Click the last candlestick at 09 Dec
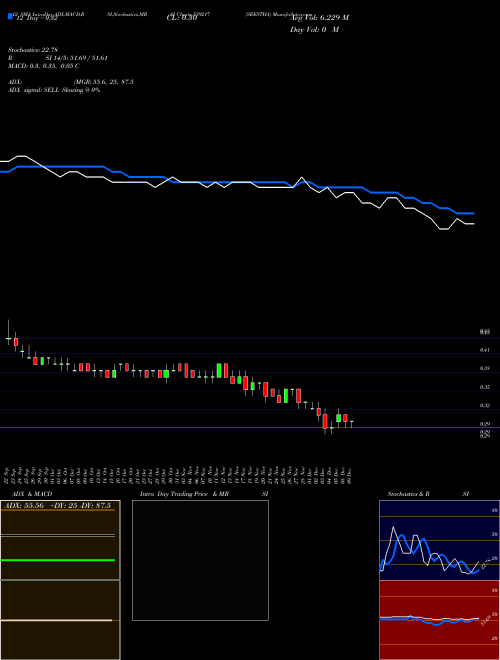 click(x=351, y=422)
